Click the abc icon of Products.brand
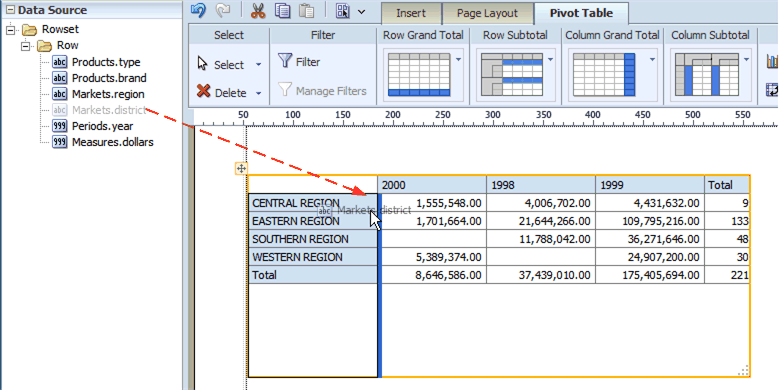The width and height of the screenshot is (783, 390). [x=59, y=78]
